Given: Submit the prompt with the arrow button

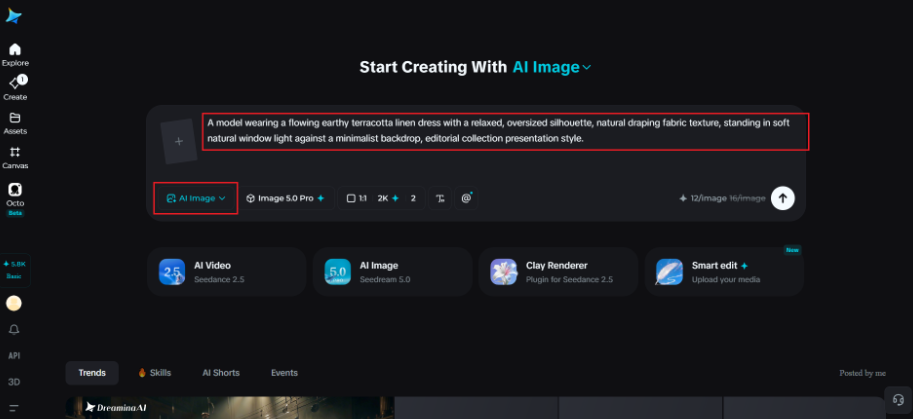Looking at the screenshot, I should pyautogui.click(x=783, y=198).
